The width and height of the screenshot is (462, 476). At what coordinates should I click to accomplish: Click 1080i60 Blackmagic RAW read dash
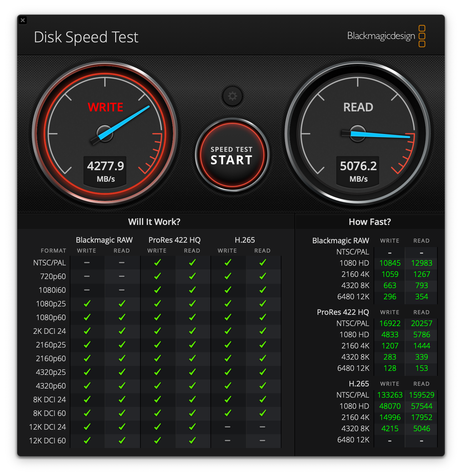tap(122, 290)
